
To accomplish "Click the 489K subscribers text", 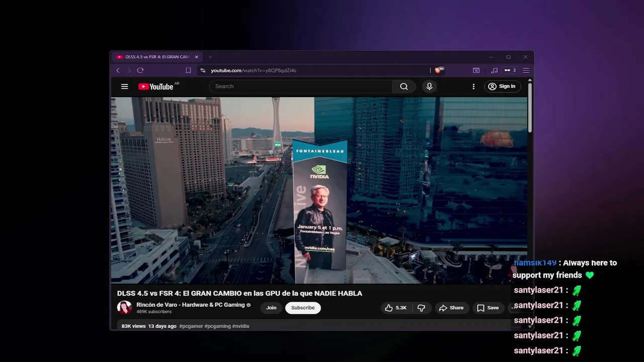I will [154, 312].
